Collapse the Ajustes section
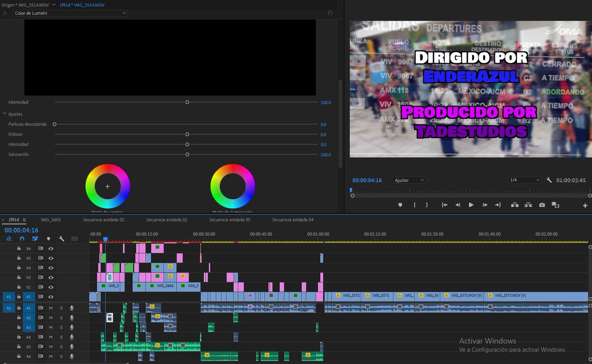592x364 pixels. 4,114
